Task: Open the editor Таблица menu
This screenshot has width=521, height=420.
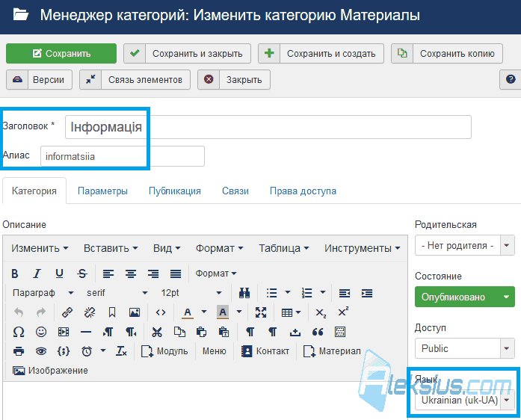Action: coord(284,248)
